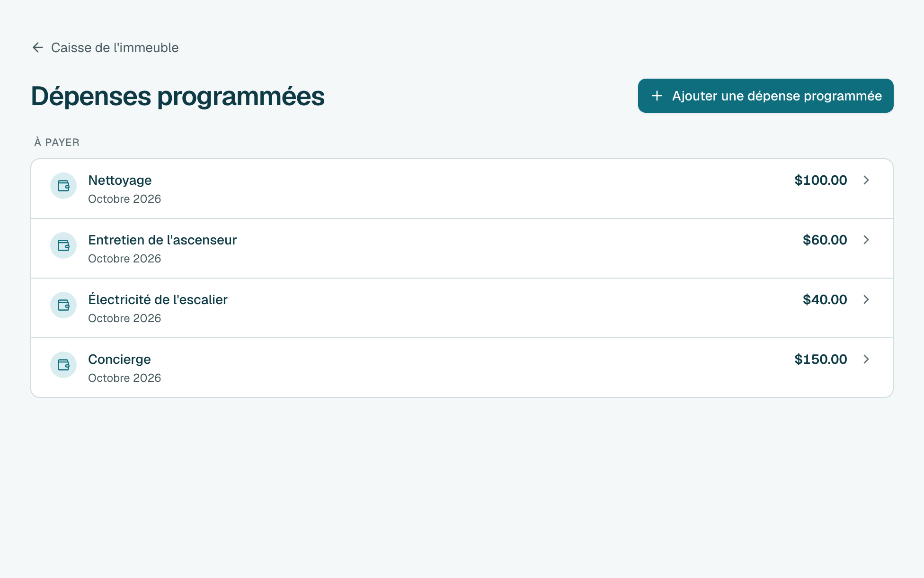Viewport: 924px width, 578px height.
Task: Select the Nettoyage expense title
Action: tap(120, 181)
